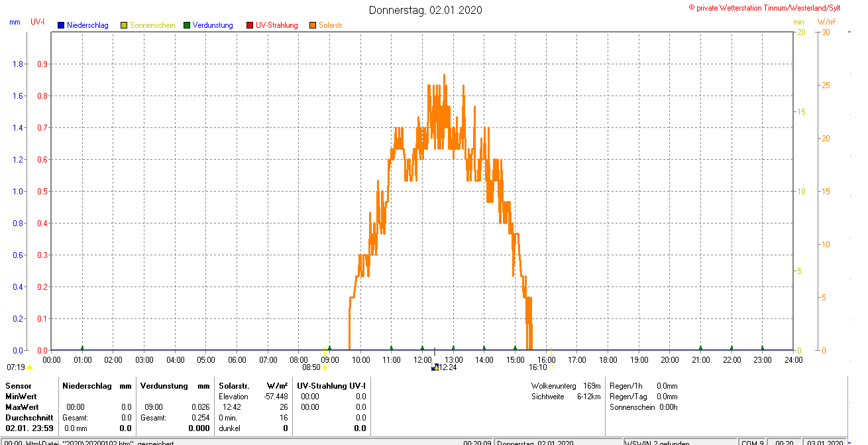Select the Niederschlag legend label
868x445 pixels.
tap(87, 25)
